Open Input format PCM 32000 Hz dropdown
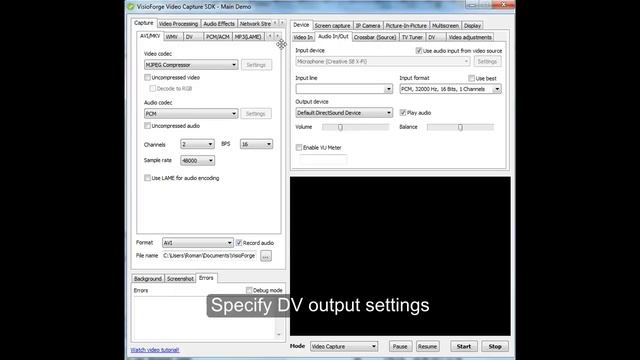This screenshot has width=640, height=360. tap(450, 89)
